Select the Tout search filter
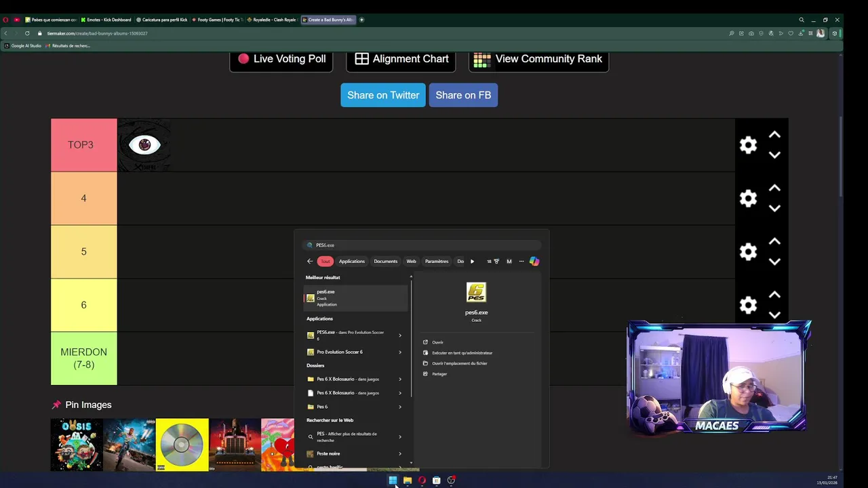Screen dimensions: 868x488 tap(325, 262)
